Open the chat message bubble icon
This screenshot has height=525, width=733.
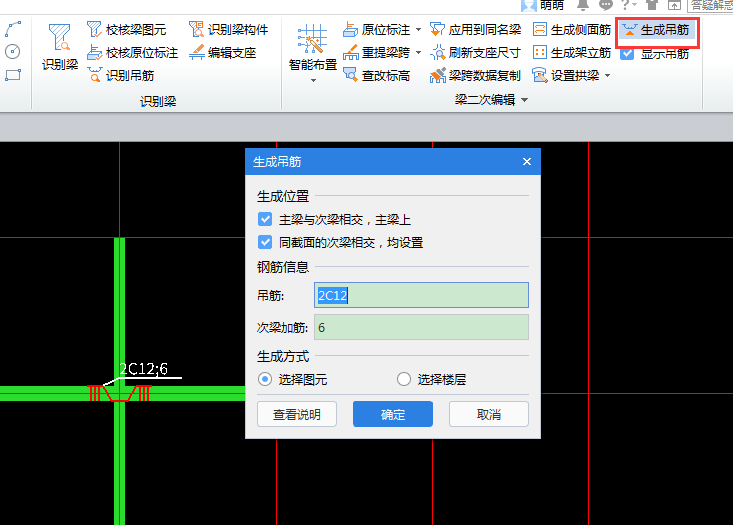click(605, 5)
